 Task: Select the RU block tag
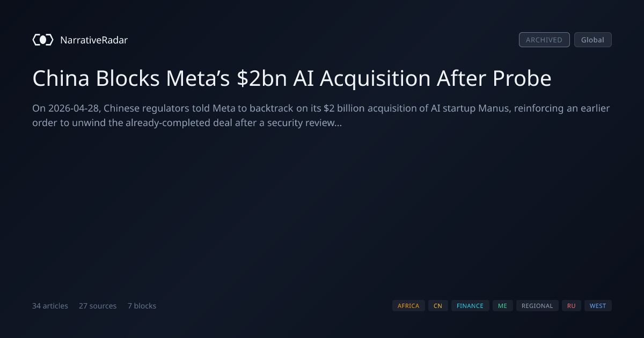(572, 306)
